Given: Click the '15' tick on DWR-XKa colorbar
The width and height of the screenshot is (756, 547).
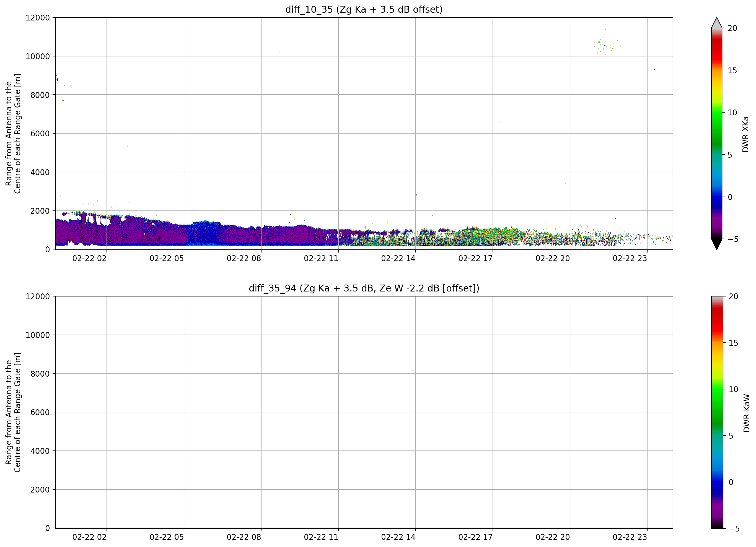Looking at the screenshot, I should click(732, 71).
